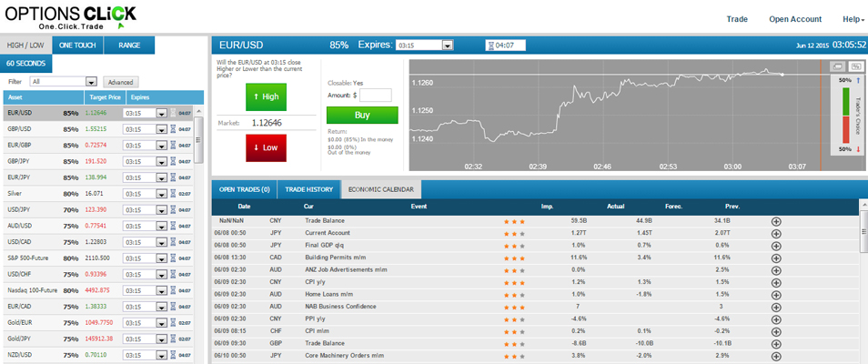
Task: Choose the red Low option
Action: pos(271,147)
